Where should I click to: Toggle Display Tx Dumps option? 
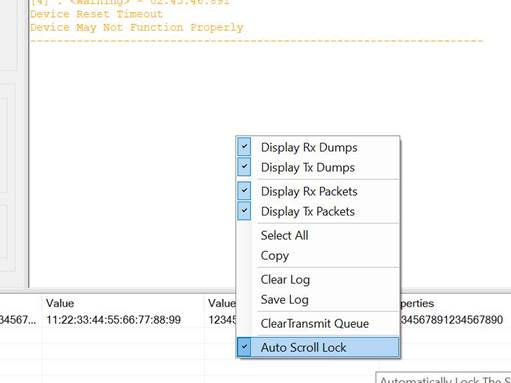318,167
